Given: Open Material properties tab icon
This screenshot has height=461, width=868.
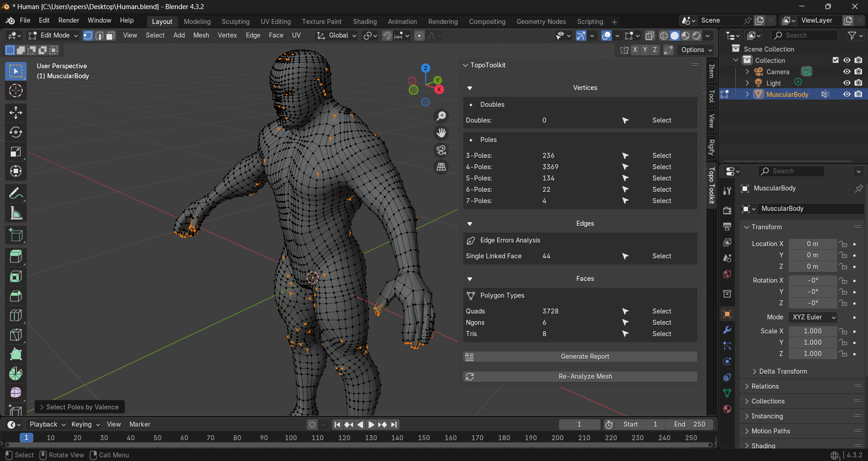Looking at the screenshot, I should [x=727, y=409].
